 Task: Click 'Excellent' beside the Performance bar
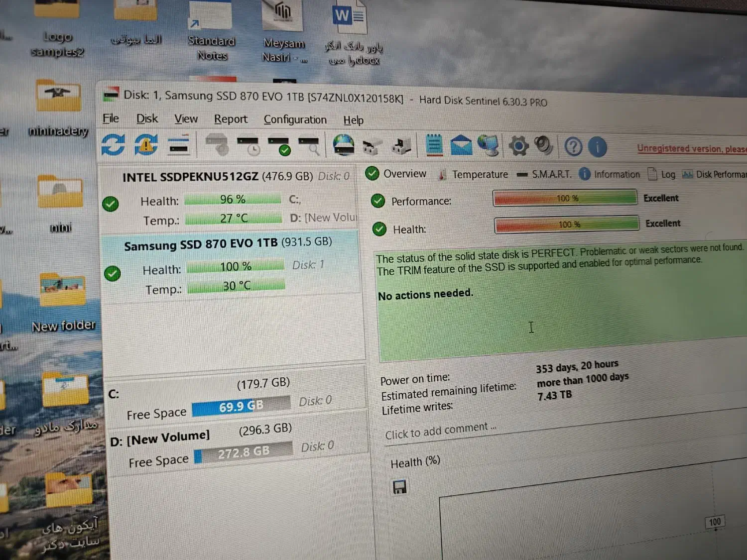click(x=661, y=198)
